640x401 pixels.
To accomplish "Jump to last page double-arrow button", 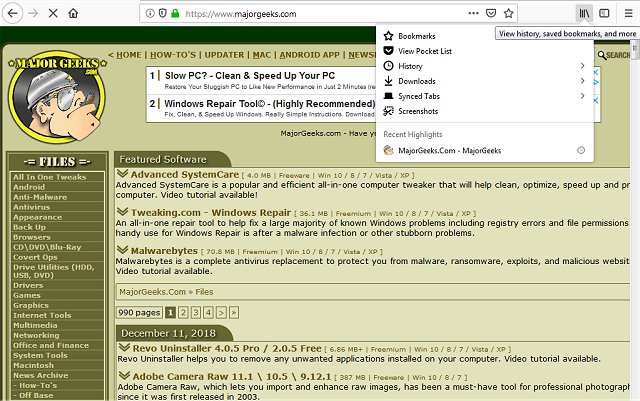I will 234,313.
